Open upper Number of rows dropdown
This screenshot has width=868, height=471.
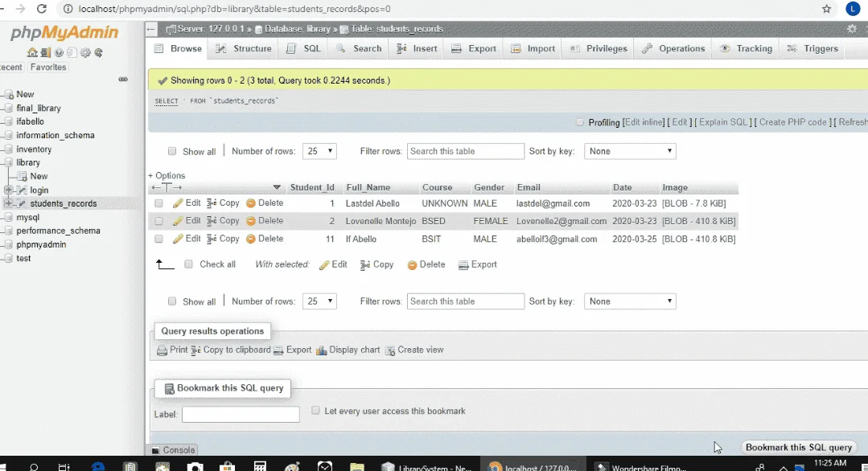[x=319, y=151]
